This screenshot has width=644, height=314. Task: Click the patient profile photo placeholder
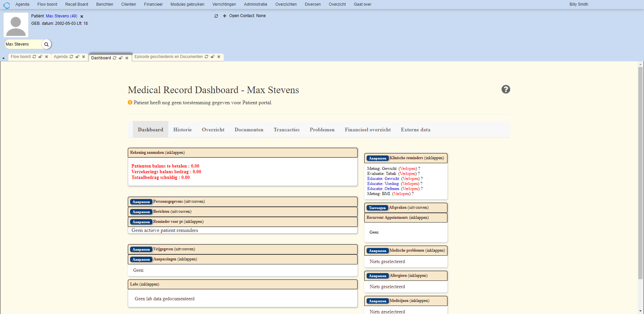(16, 25)
